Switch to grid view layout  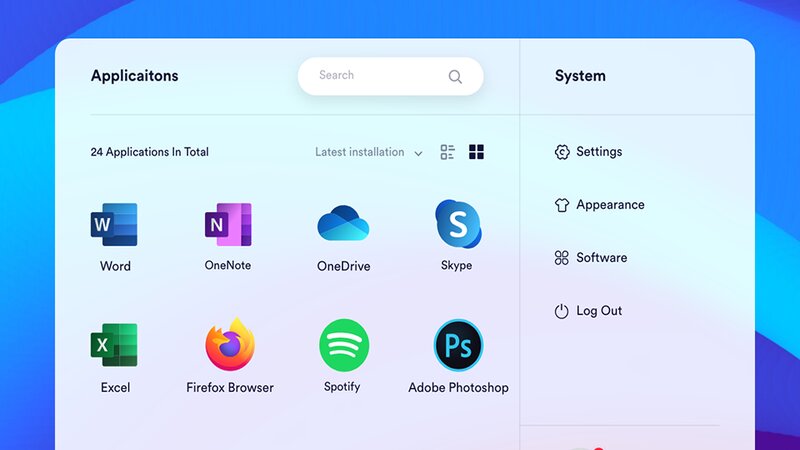point(477,152)
